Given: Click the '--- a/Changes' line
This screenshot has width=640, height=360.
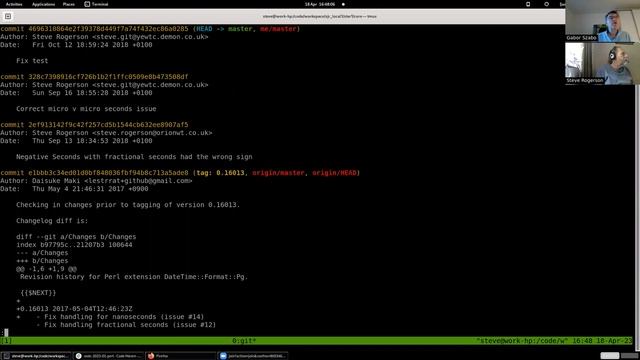Looking at the screenshot, I should (x=42, y=253).
